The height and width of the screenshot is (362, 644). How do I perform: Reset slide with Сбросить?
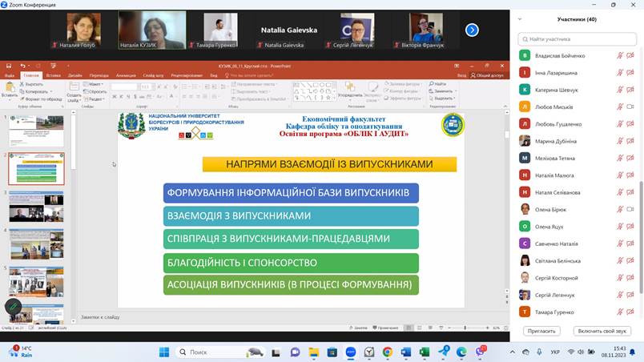95,91
